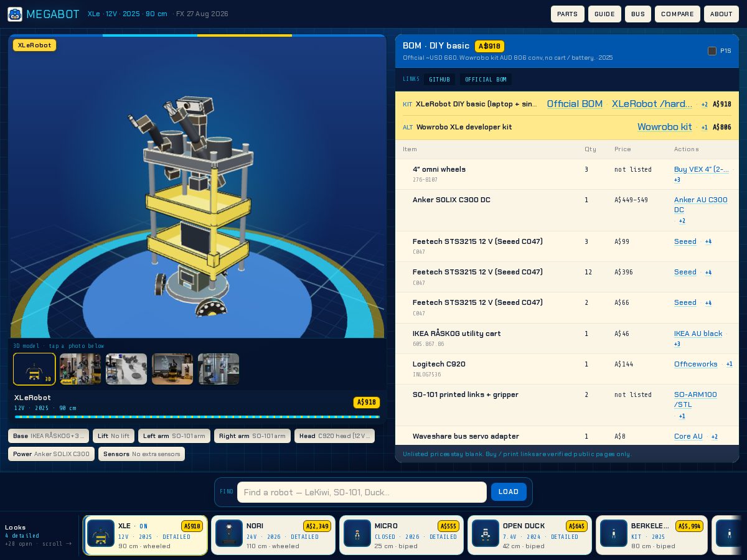Click the A$645 price on OPEN DUCK

coord(576,526)
